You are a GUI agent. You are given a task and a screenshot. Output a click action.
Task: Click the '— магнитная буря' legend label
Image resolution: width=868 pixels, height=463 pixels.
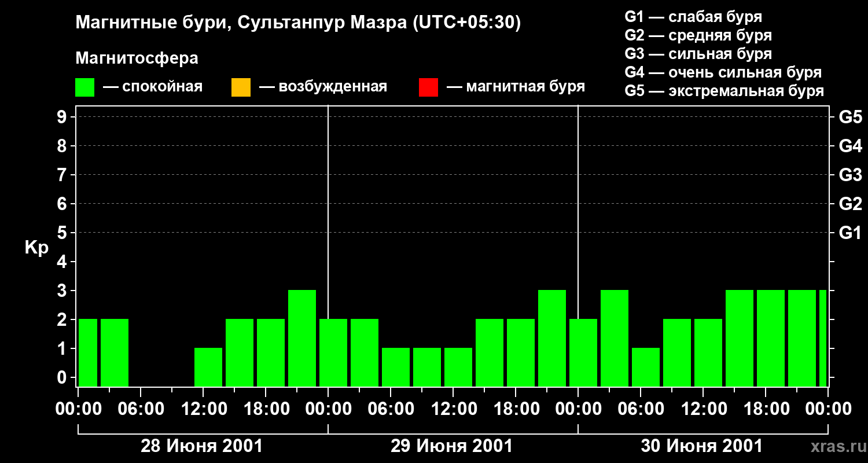516,87
